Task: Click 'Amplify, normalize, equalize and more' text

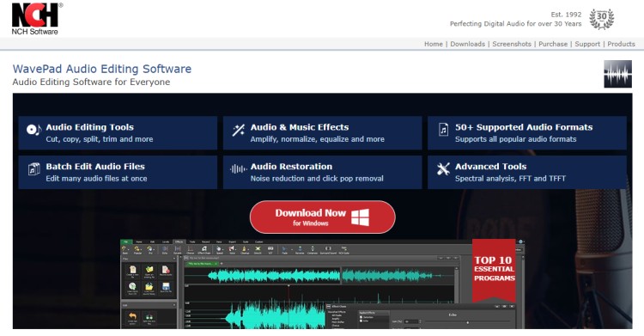Action: pos(318,139)
